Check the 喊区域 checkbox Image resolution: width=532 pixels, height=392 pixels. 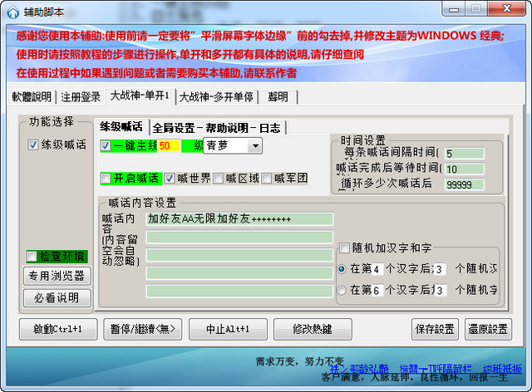[218, 179]
